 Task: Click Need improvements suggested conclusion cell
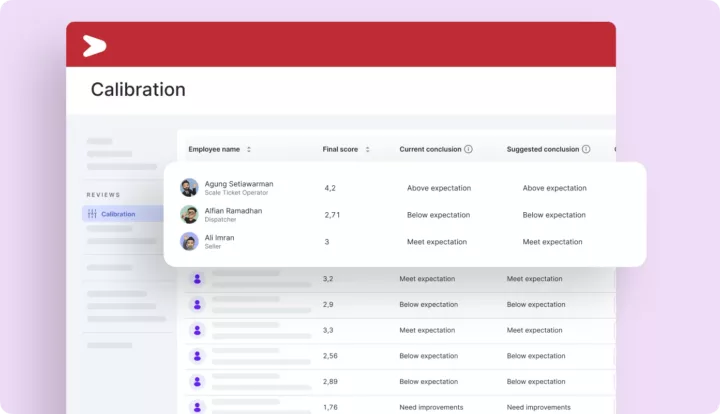point(542,407)
